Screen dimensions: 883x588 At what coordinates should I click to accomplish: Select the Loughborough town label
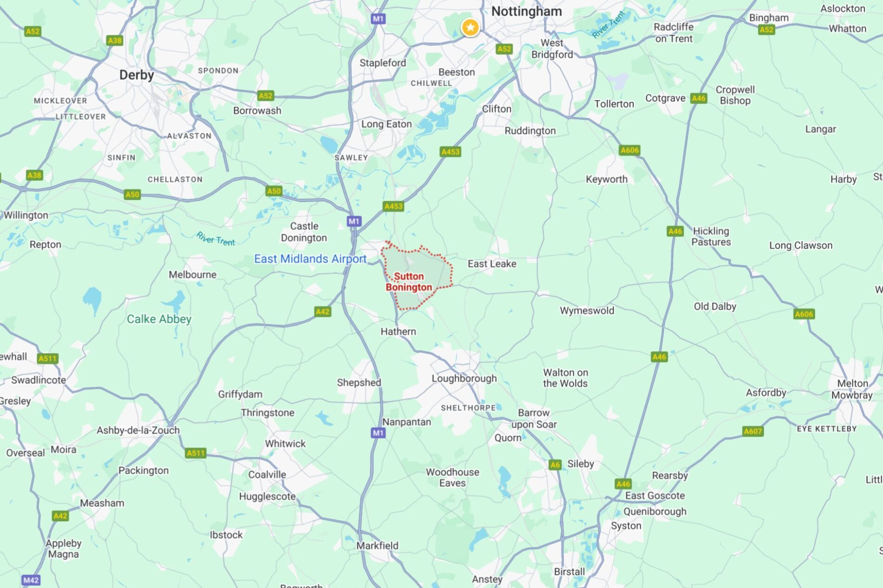click(464, 378)
